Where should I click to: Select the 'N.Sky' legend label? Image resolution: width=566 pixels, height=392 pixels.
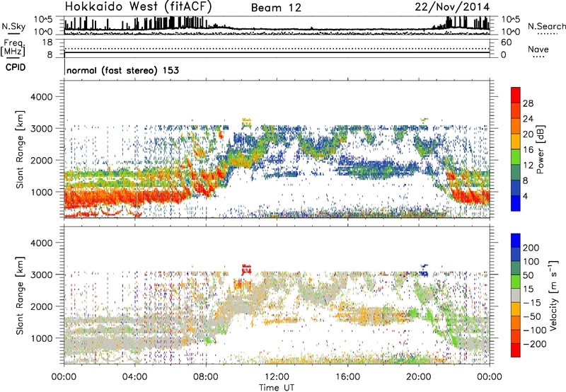coord(13,26)
